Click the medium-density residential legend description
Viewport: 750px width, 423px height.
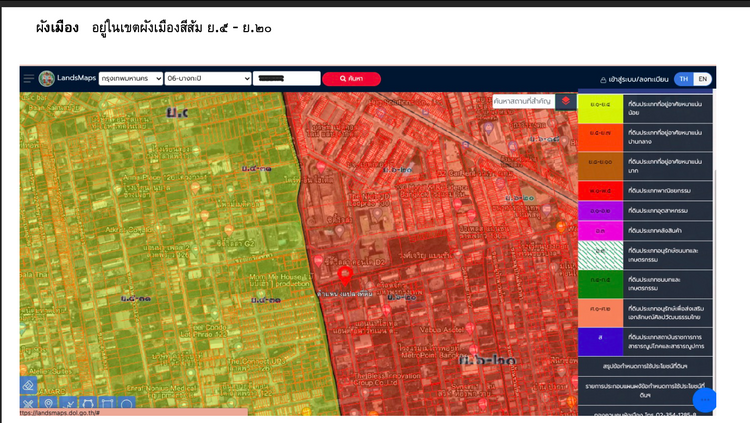tap(665, 137)
